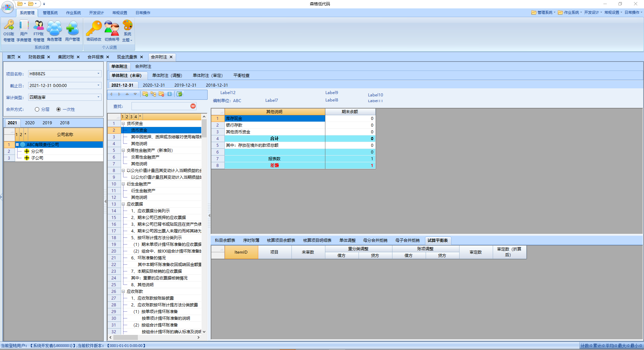Click the left arrow in note tree toolbar
644x350 pixels.
111,94
